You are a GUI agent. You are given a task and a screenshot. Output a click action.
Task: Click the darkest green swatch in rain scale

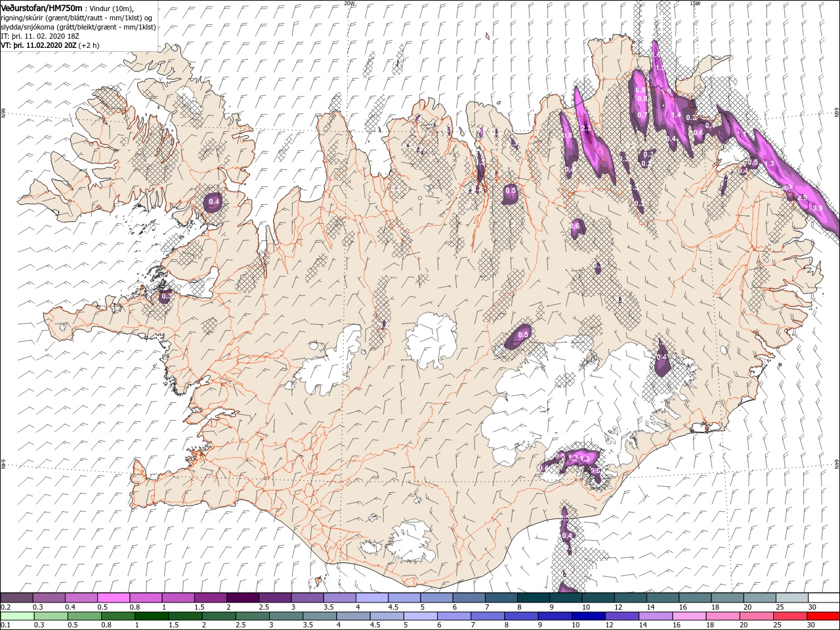pos(150,616)
